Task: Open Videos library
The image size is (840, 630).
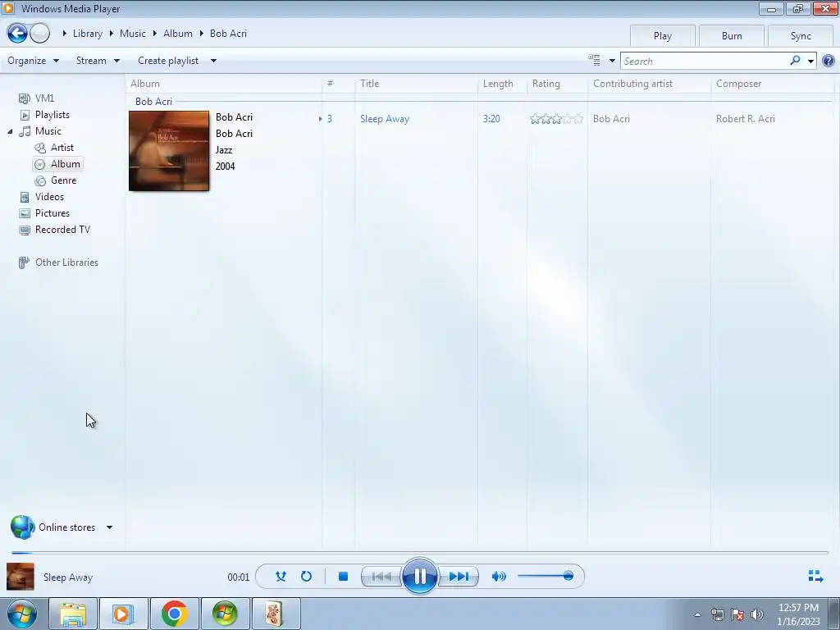Action: 49,197
